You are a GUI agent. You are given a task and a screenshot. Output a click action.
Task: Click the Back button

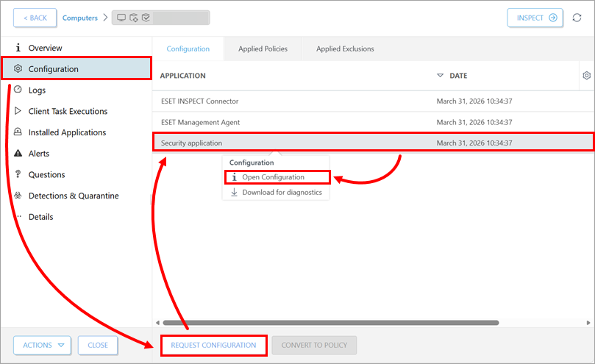point(35,18)
